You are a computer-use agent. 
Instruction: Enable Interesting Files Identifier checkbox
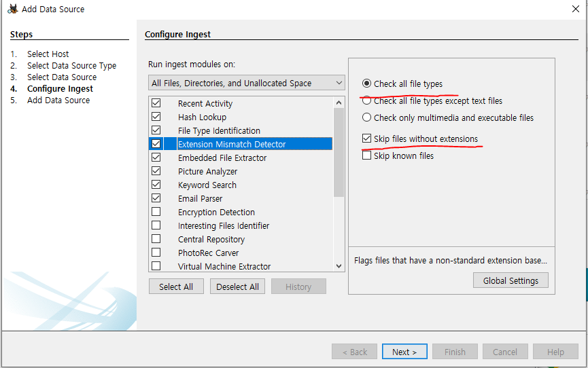(x=156, y=225)
